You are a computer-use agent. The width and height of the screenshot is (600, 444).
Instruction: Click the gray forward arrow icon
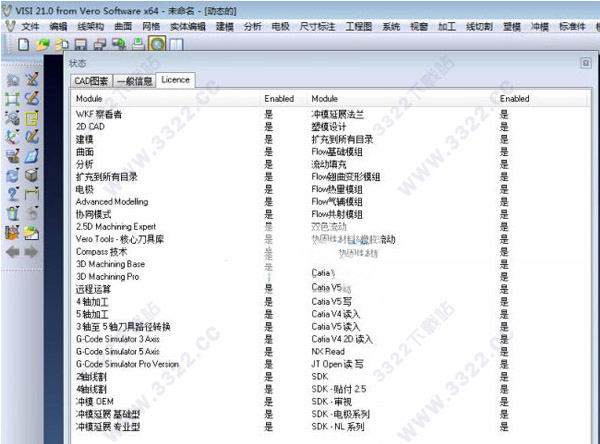pos(32,252)
